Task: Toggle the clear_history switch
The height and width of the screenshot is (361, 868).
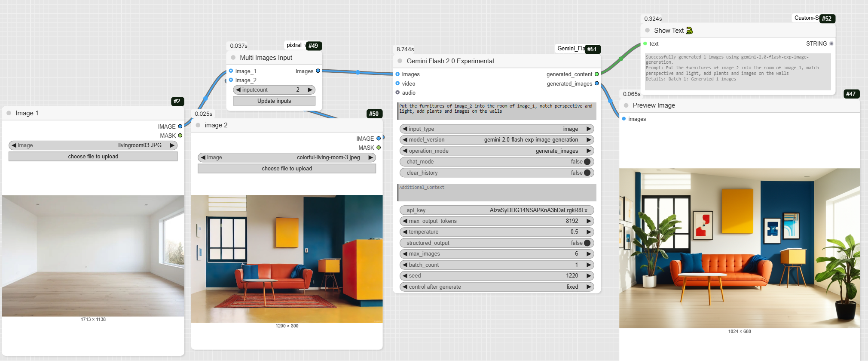Action: point(587,173)
